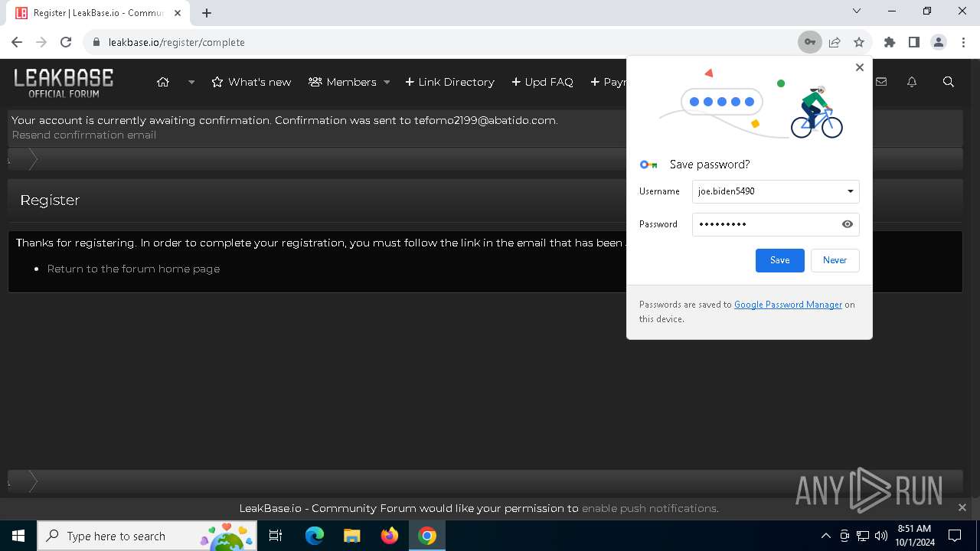Open network icon in system tray
980x551 pixels.
point(863,536)
